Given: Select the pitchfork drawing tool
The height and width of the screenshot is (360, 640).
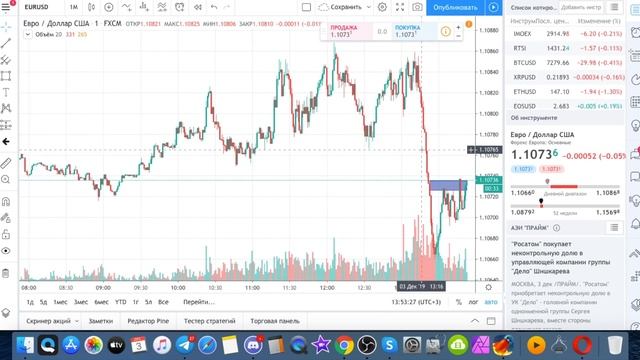Looking at the screenshot, I should tap(6, 60).
